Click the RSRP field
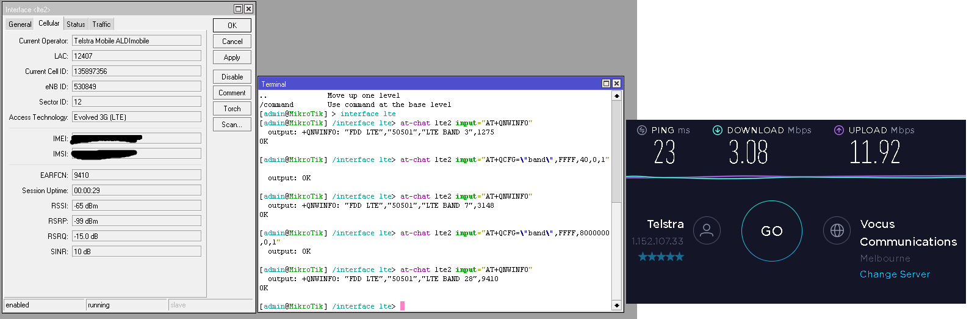 coord(137,221)
